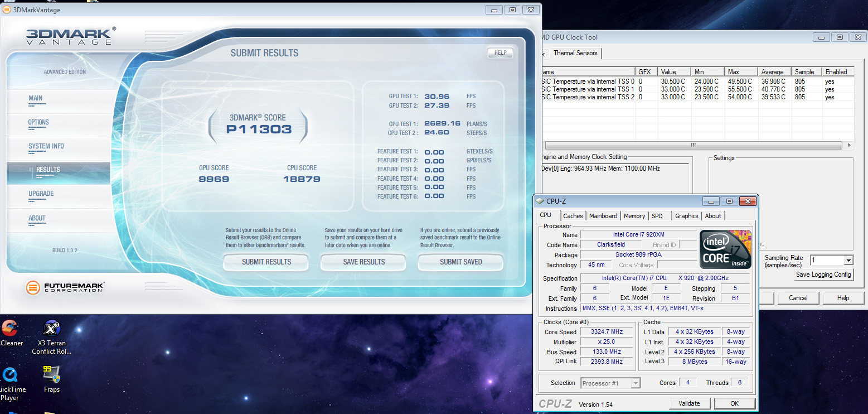The height and width of the screenshot is (414, 868).
Task: Click the Intel Core i7 logo in CPU-Z
Action: pos(726,248)
